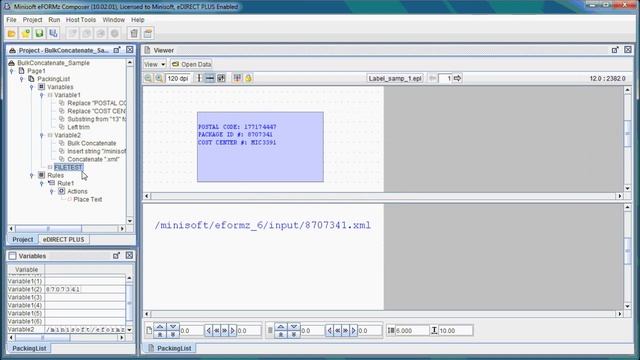Select the Place Text action
The height and width of the screenshot is (360, 640).
(88, 200)
